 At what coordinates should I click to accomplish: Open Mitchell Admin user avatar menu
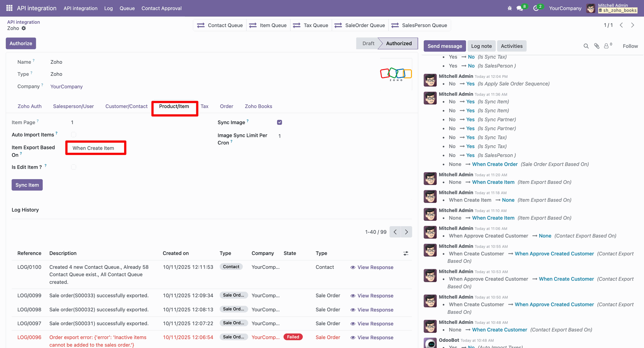(591, 8)
